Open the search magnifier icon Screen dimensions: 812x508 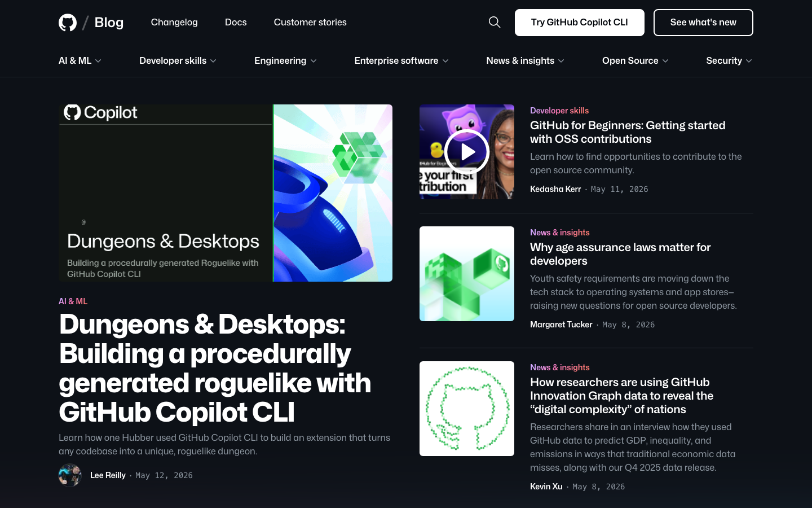[495, 22]
